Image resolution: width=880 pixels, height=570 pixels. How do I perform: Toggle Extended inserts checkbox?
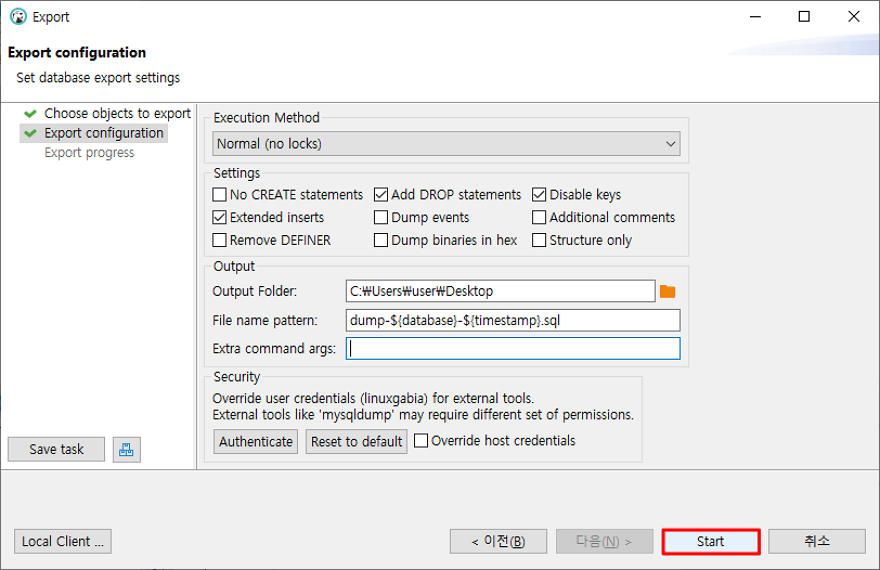[x=219, y=217]
